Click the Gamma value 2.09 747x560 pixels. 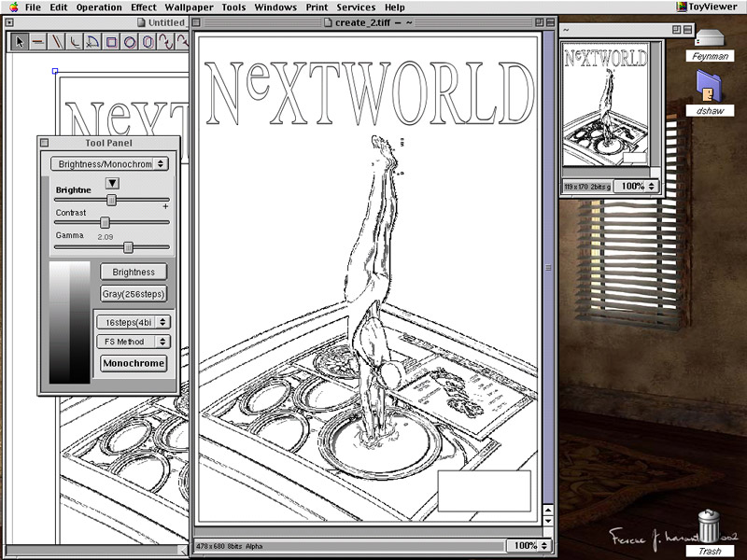pos(105,237)
